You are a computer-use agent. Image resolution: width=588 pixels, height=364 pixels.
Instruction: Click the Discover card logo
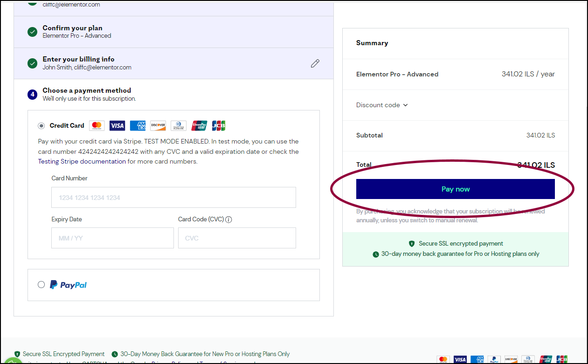click(158, 125)
